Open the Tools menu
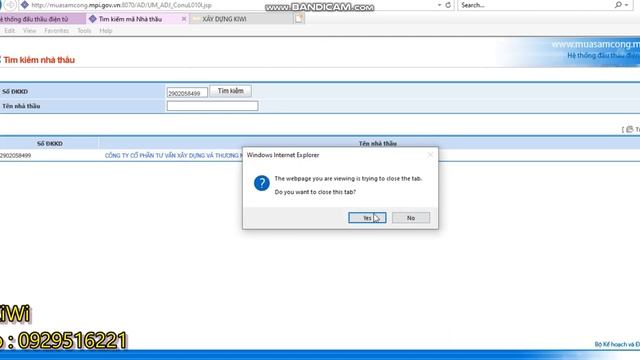This screenshot has width=640, height=360. point(84,31)
